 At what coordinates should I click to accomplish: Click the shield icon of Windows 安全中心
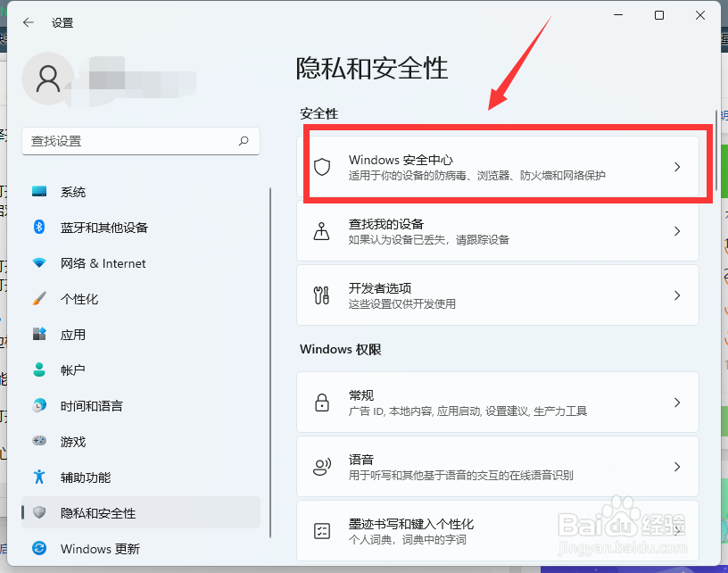322,167
